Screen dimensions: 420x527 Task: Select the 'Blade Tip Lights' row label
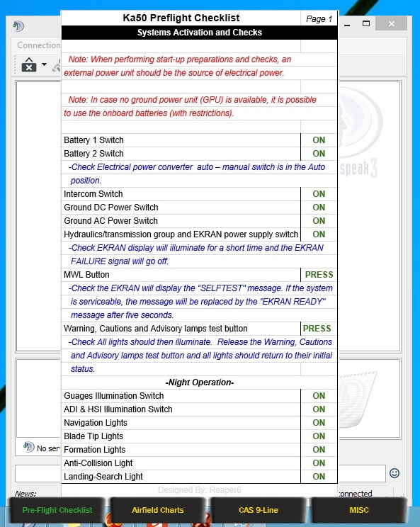coord(93,436)
